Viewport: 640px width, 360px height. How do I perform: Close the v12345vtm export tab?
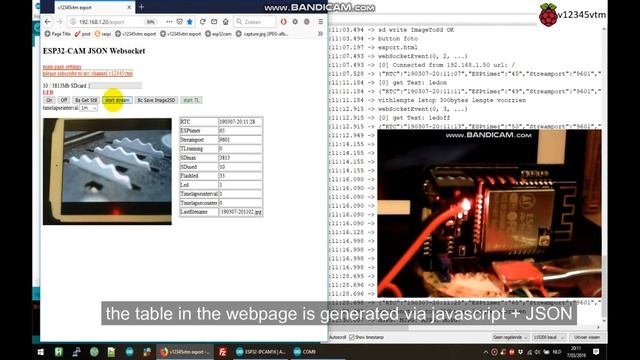[129, 7]
